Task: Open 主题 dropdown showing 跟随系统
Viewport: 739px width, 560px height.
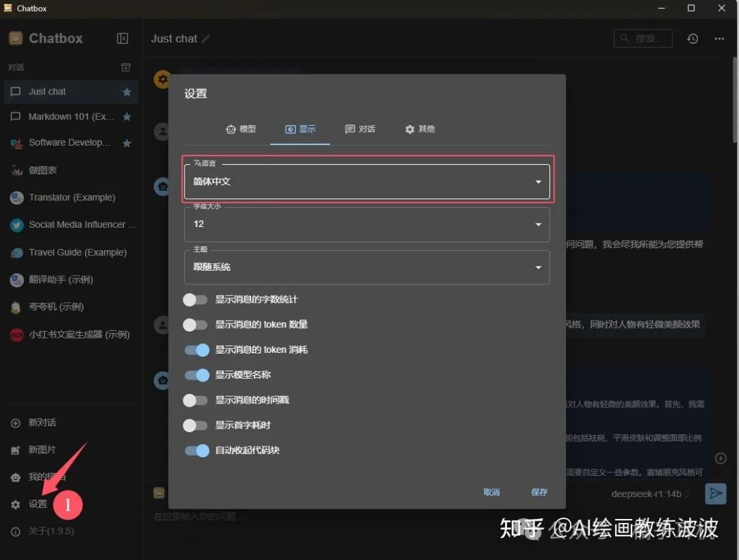Action: tap(367, 267)
